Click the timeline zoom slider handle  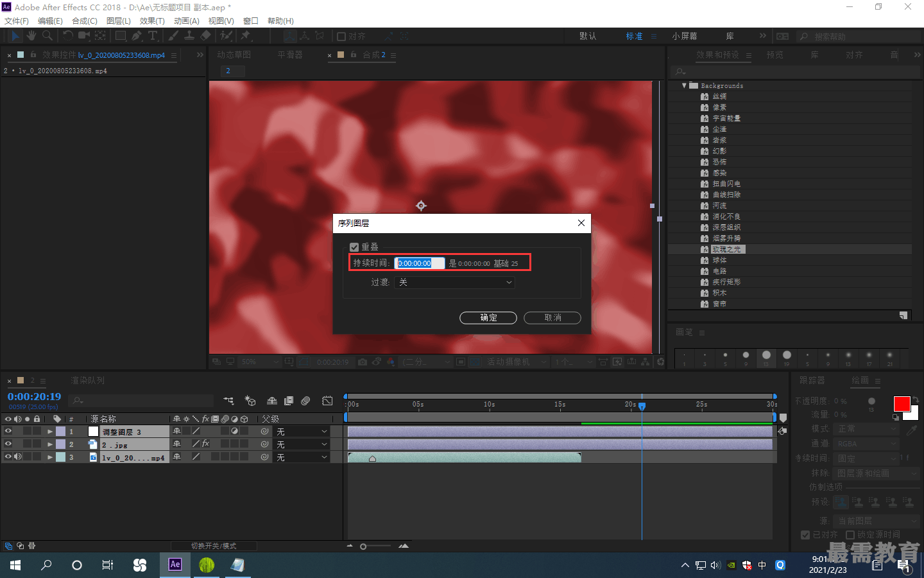click(x=363, y=547)
